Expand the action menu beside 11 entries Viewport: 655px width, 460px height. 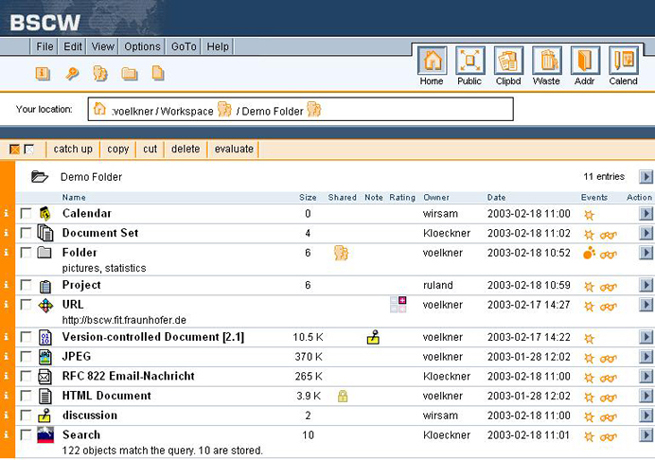pyautogui.click(x=646, y=177)
